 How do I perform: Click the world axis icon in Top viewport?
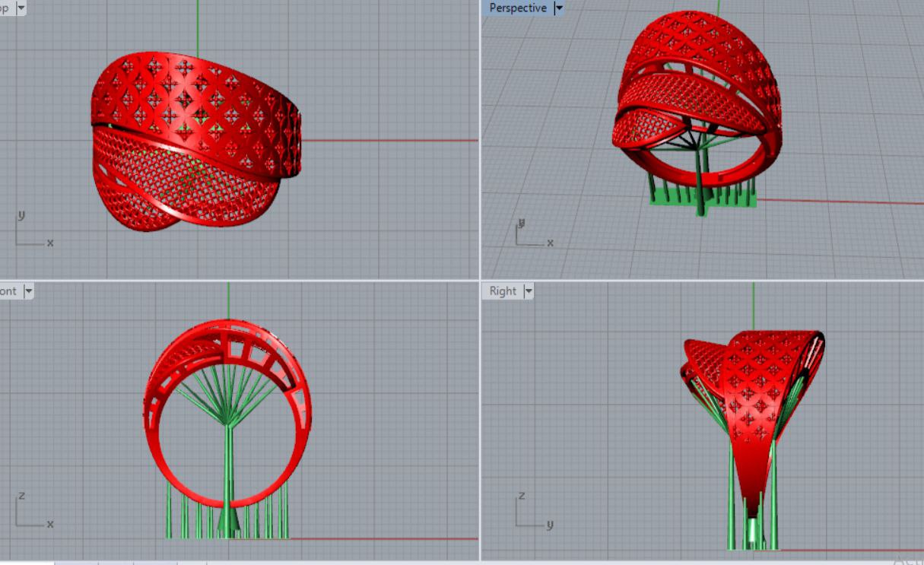(30, 231)
